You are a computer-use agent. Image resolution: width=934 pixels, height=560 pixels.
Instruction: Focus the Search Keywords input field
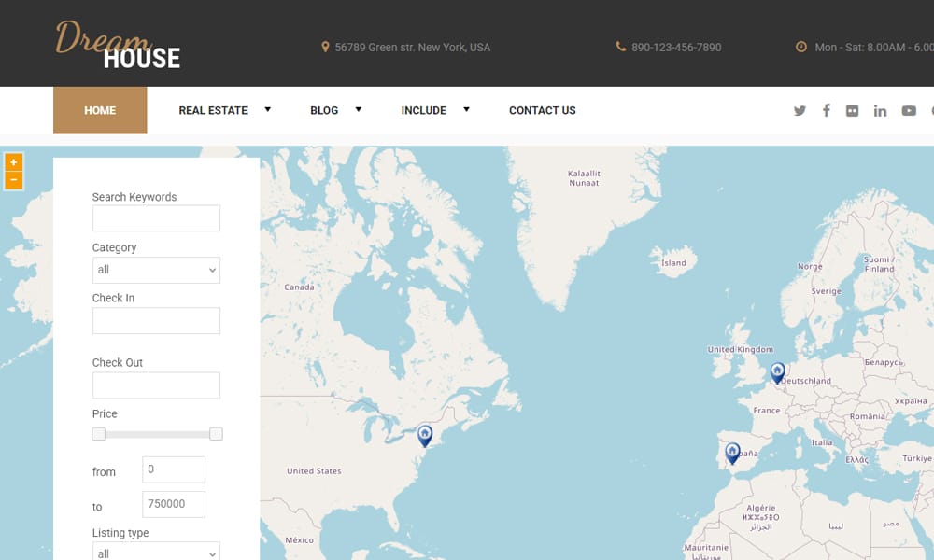point(156,218)
